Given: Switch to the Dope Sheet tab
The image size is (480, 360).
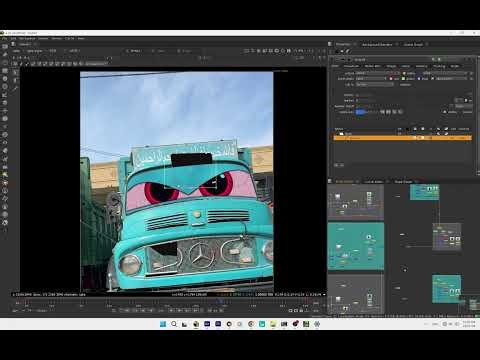Looking at the screenshot, I should [x=403, y=181].
